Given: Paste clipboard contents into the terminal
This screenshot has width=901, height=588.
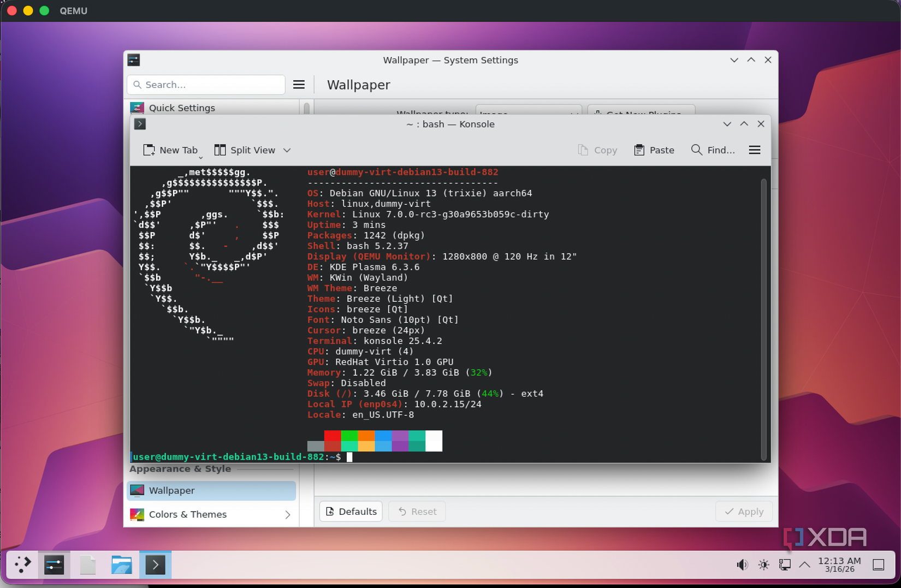Looking at the screenshot, I should [x=654, y=150].
